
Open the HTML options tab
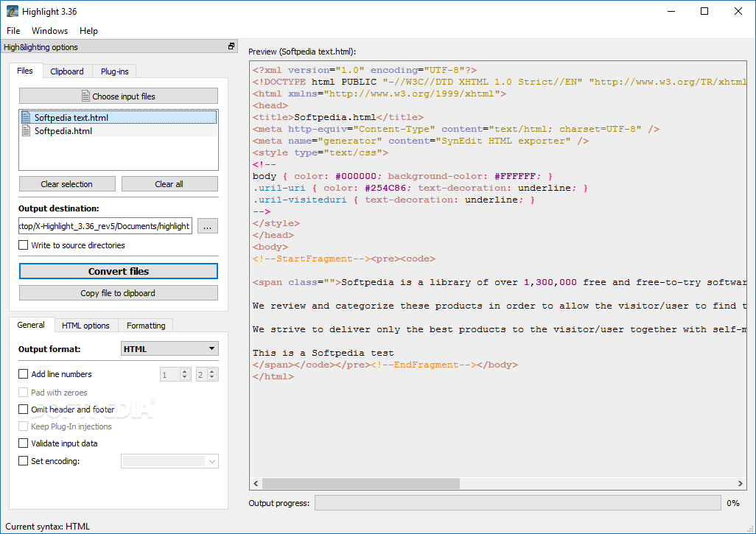pyautogui.click(x=85, y=326)
